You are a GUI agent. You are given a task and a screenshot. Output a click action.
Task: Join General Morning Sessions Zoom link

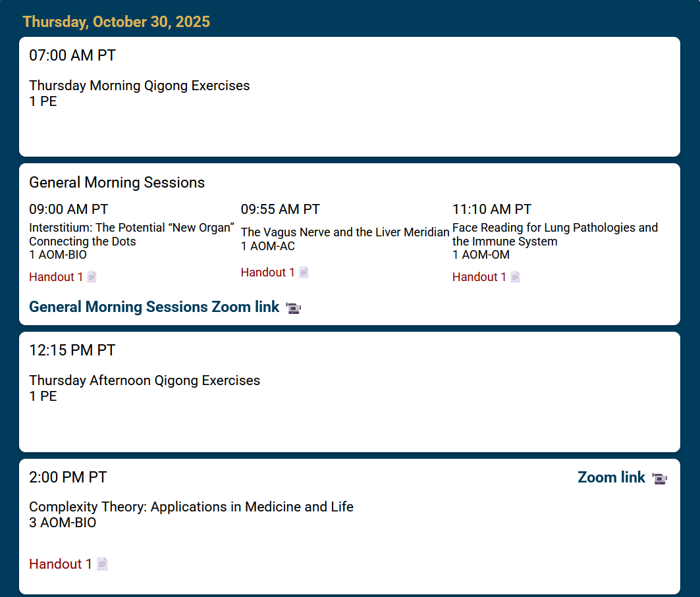pos(154,307)
